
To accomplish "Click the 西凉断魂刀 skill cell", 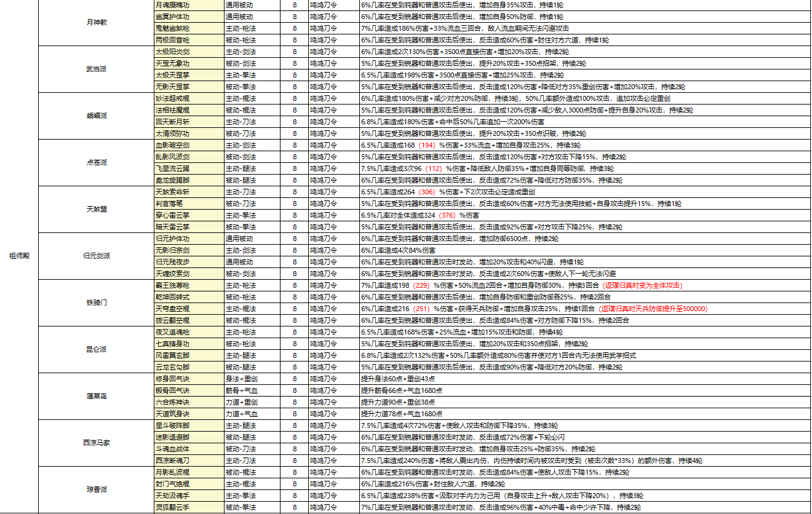I will pyautogui.click(x=189, y=461).
